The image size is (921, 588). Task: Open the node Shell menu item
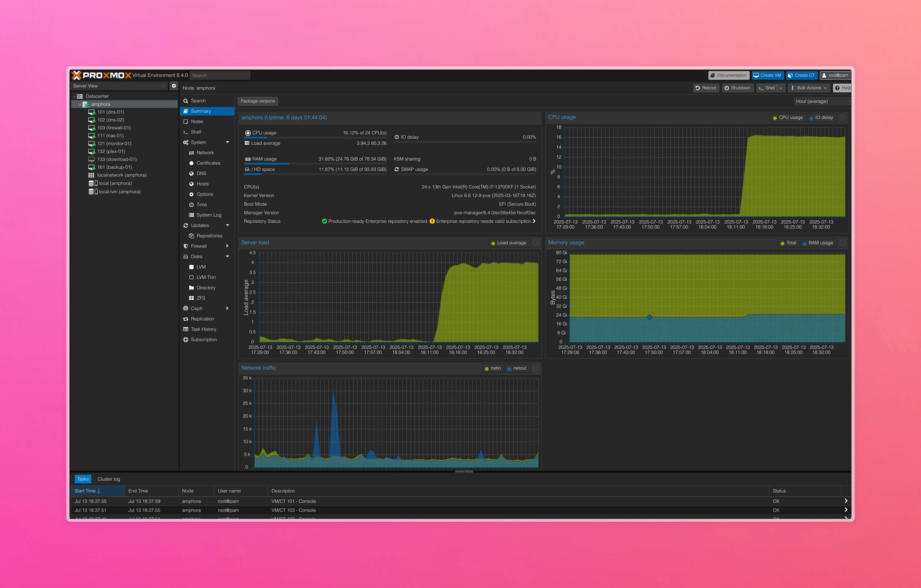pyautogui.click(x=207, y=132)
